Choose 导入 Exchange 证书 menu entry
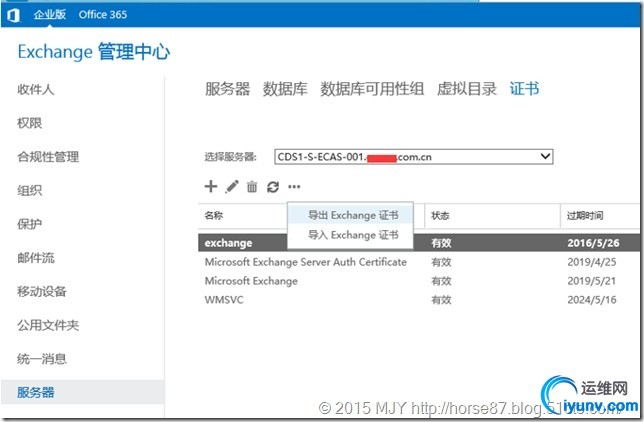 350,235
